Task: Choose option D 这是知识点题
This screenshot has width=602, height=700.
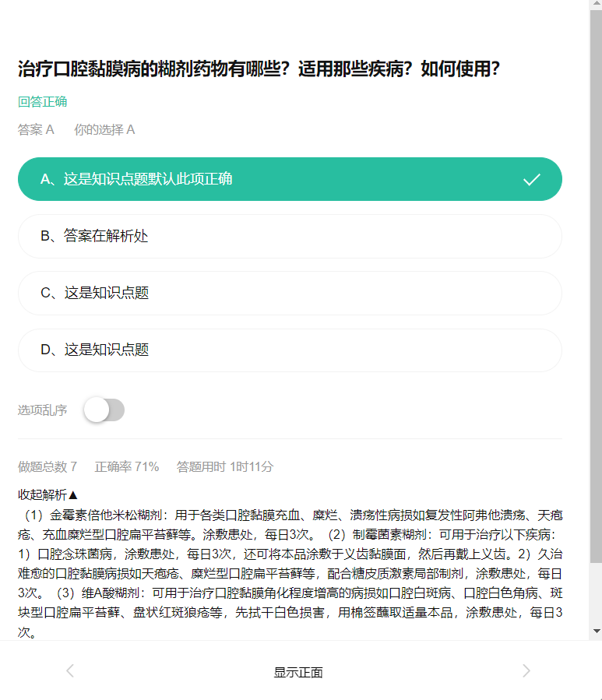Action: point(290,350)
